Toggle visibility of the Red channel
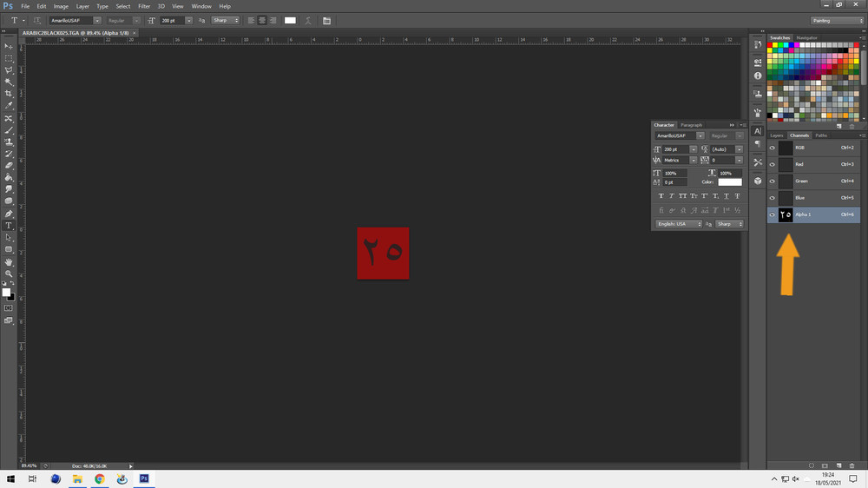Screen dimensions: 868x488 pyautogui.click(x=772, y=164)
